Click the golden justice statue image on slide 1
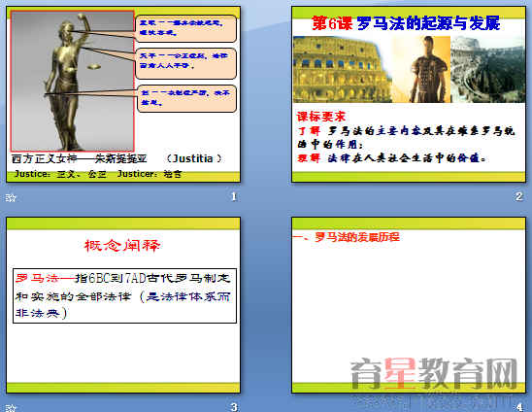This screenshot has width=532, height=412. [72, 82]
